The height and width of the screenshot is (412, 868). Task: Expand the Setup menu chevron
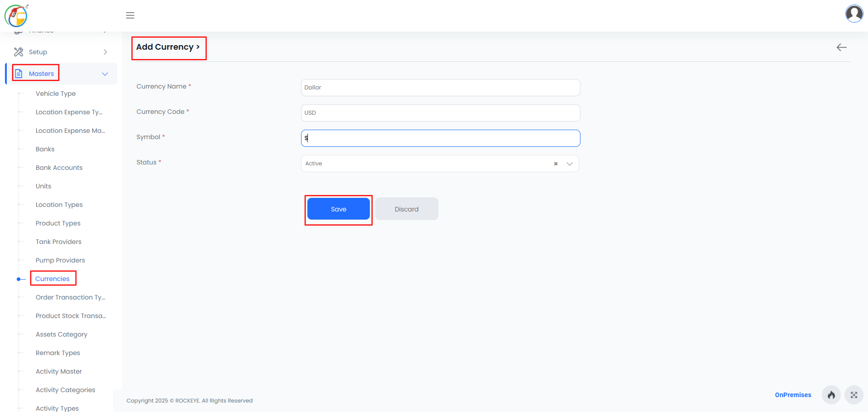(x=105, y=52)
